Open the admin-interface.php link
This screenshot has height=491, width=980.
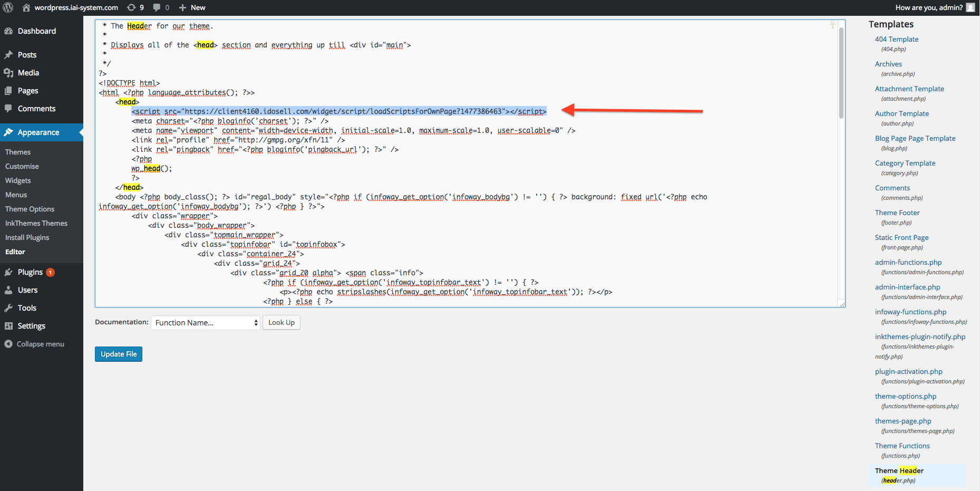[x=908, y=287]
